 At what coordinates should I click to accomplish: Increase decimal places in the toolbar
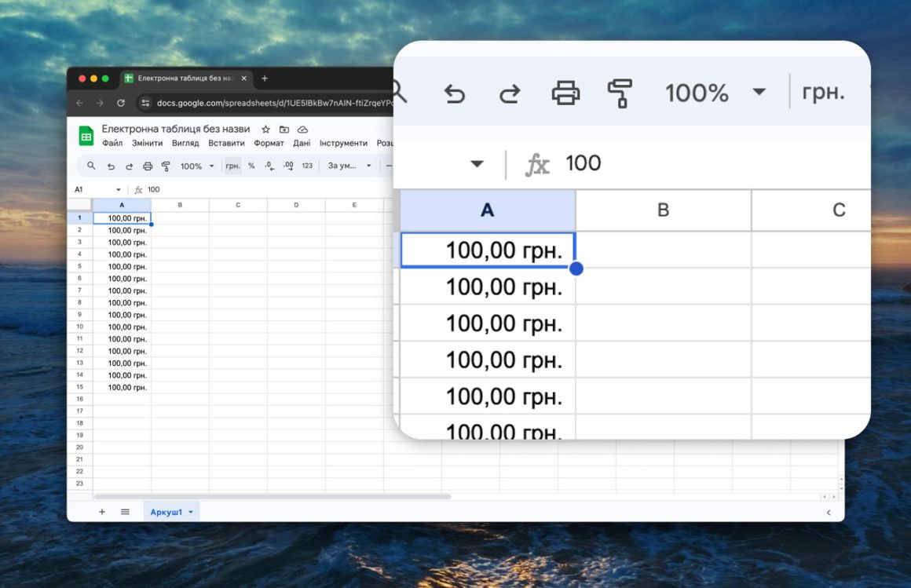[x=288, y=166]
